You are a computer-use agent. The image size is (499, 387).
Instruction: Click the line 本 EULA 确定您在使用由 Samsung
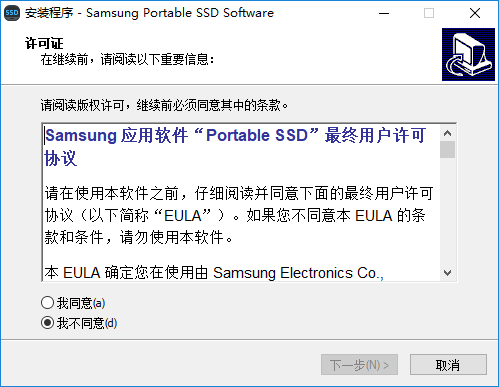[214, 273]
